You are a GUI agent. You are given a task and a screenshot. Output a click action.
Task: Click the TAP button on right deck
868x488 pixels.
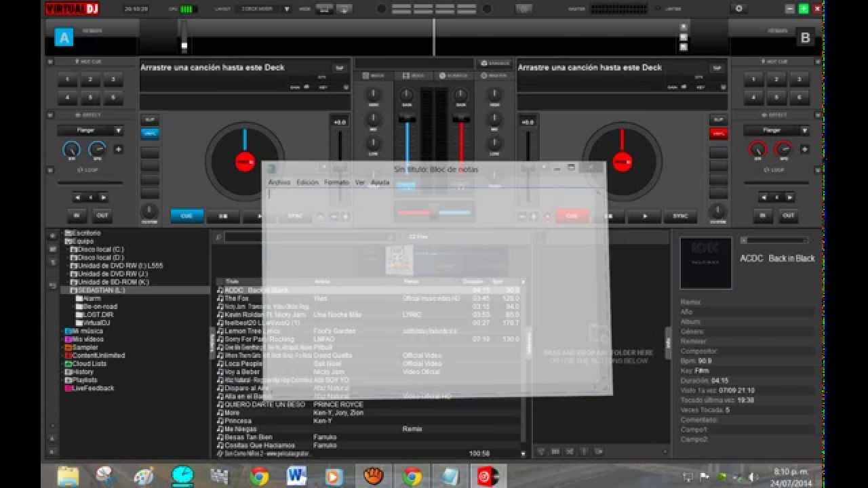pos(716,68)
